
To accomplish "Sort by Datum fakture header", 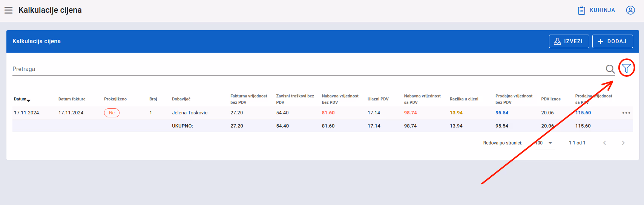I will pos(72,99).
